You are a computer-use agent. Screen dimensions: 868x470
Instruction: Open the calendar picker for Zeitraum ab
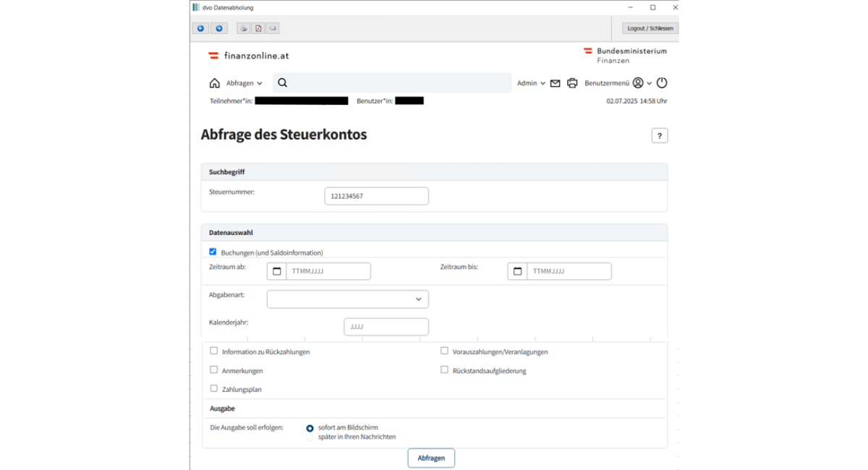(277, 271)
